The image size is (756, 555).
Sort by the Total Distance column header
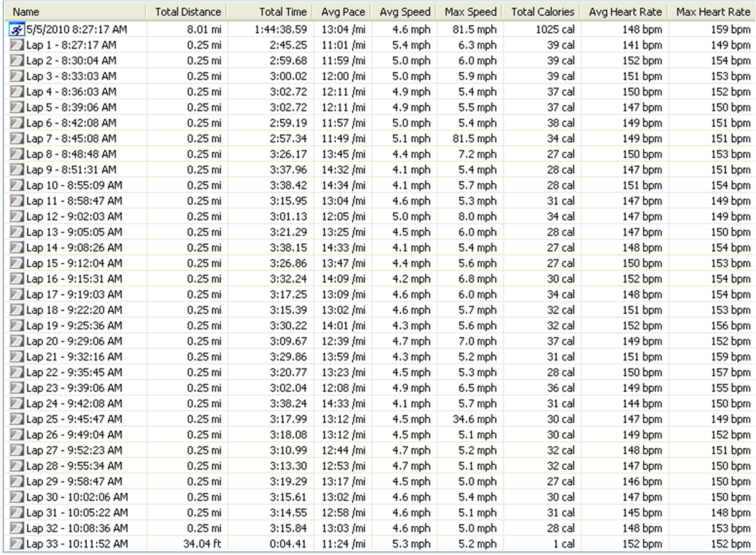187,12
